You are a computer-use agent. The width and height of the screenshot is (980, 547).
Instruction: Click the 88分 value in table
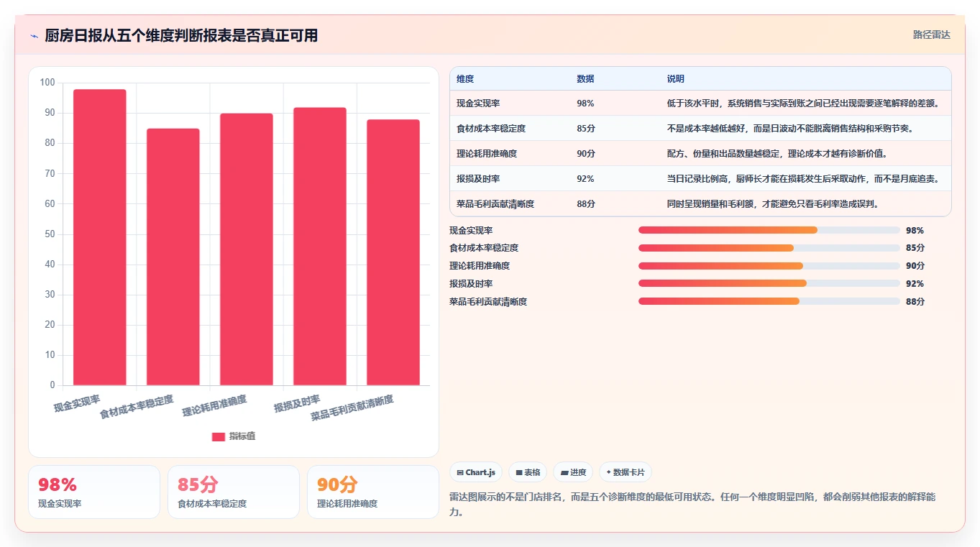pyautogui.click(x=586, y=204)
